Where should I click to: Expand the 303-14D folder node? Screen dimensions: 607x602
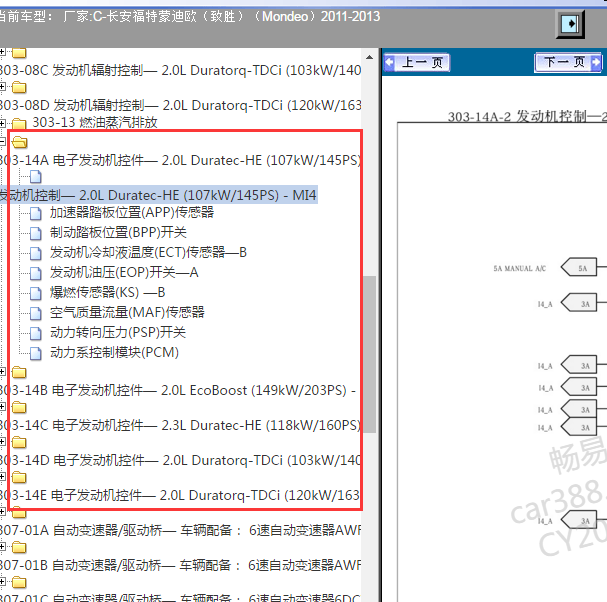(x=2, y=441)
